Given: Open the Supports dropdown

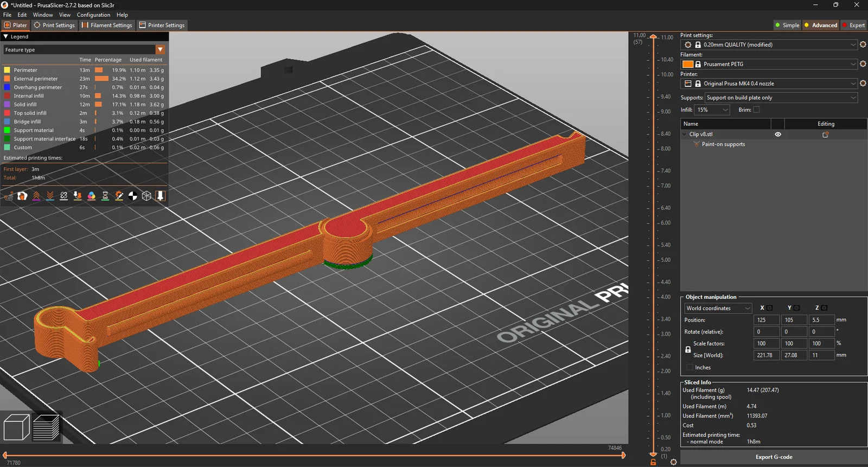Looking at the screenshot, I should click(x=781, y=98).
